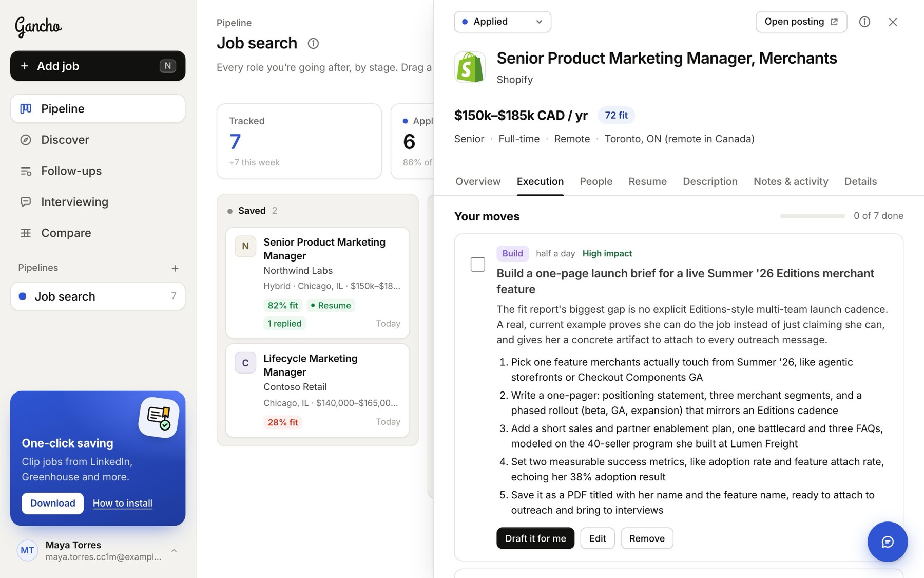This screenshot has height=578, width=924.
Task: Click the Northwind Labs N avatar
Action: [245, 246]
